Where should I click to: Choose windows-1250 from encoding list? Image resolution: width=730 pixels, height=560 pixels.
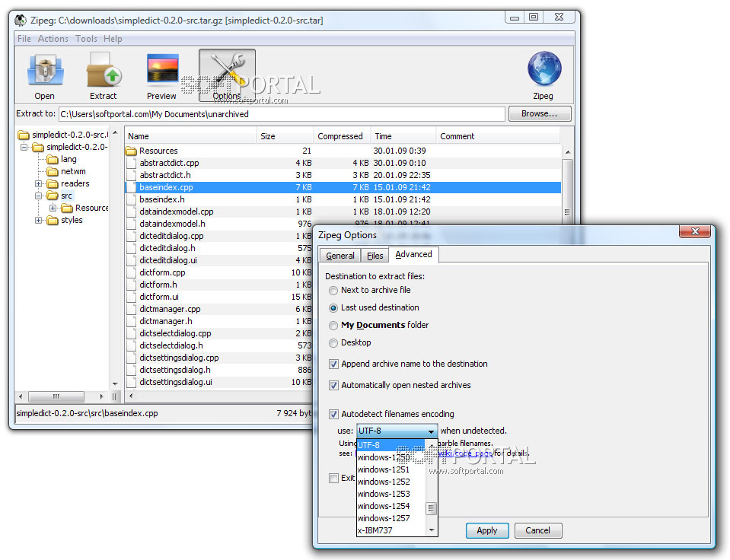[x=391, y=457]
